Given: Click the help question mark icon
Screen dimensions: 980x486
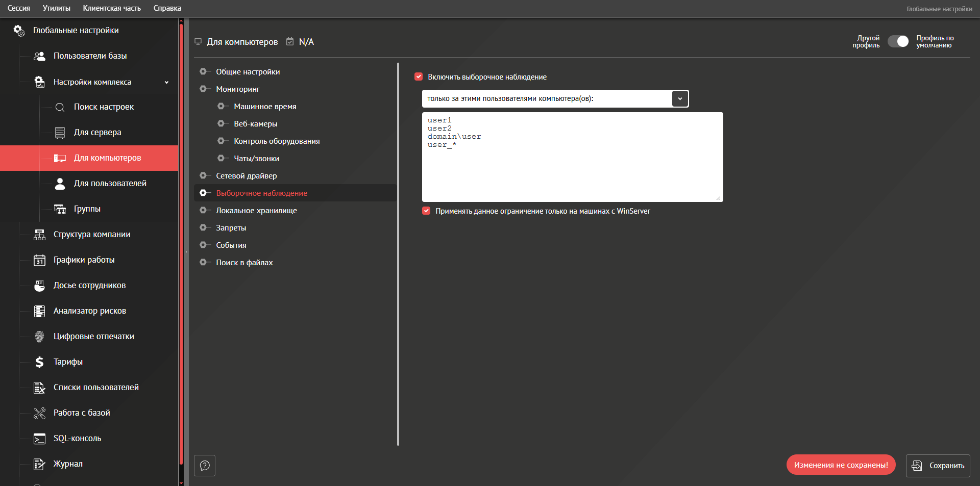Looking at the screenshot, I should (205, 466).
